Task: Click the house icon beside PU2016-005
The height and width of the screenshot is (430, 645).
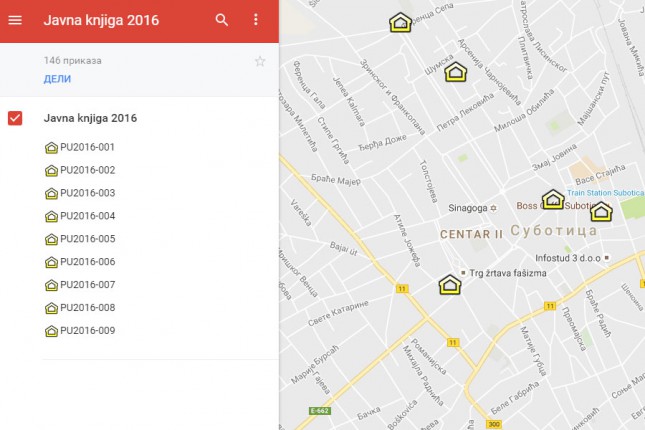Action: (51, 239)
